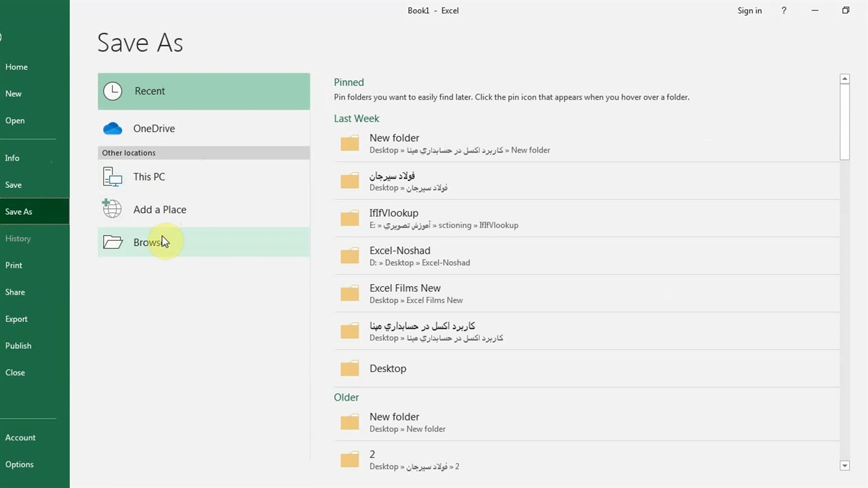The height and width of the screenshot is (488, 868).
Task: Click the folder list scrollbar thumb
Action: [845, 122]
